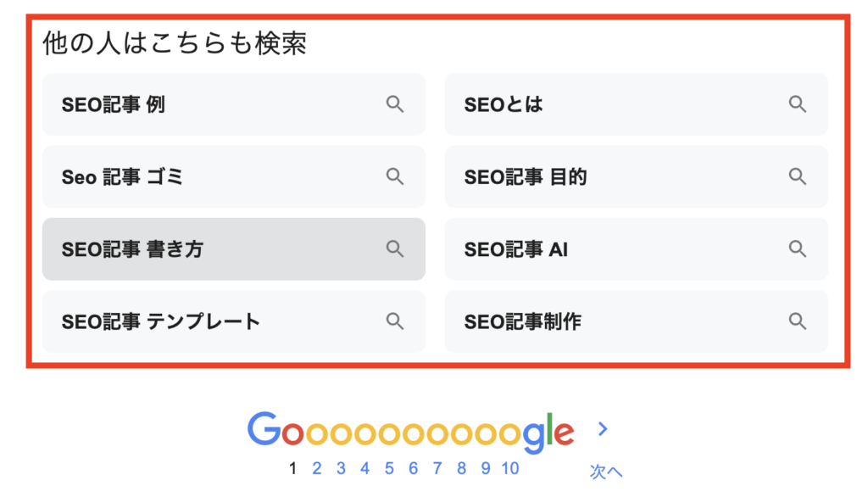868x497 pixels.
Task: Click the magnifier icon beside SEO記事 テンプレート
Action: 395,321
